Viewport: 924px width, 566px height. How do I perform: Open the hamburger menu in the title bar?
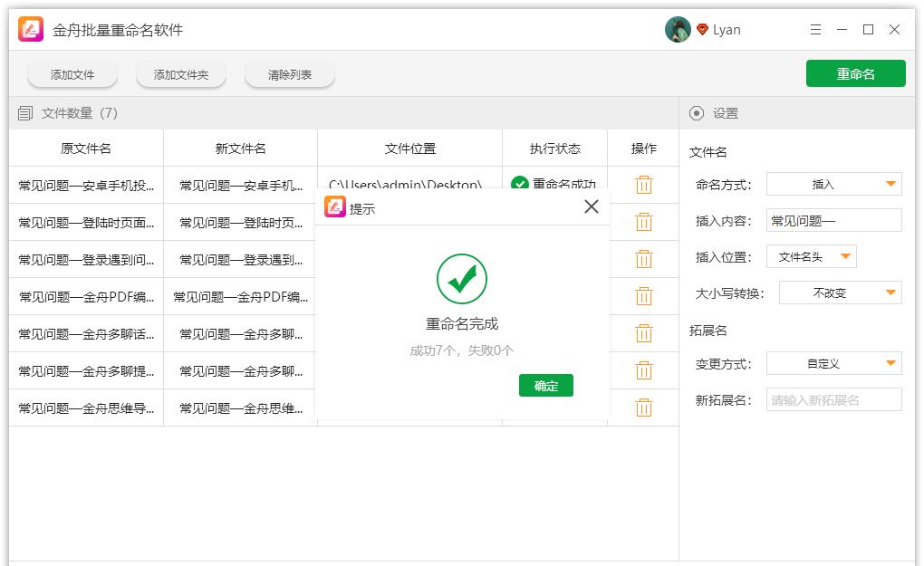click(x=814, y=29)
